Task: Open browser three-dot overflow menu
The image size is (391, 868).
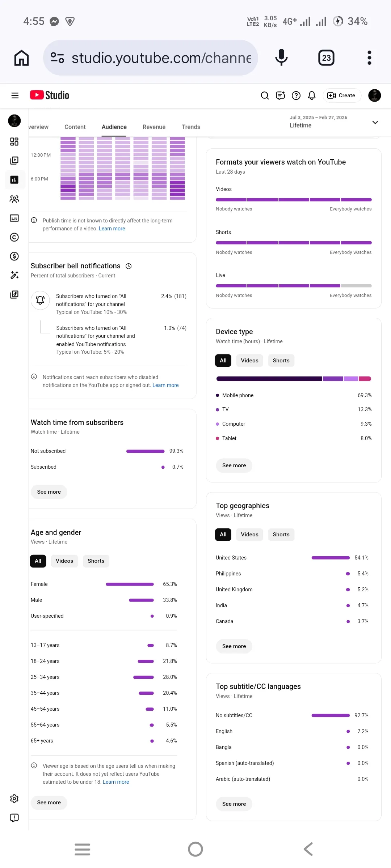Action: click(369, 58)
